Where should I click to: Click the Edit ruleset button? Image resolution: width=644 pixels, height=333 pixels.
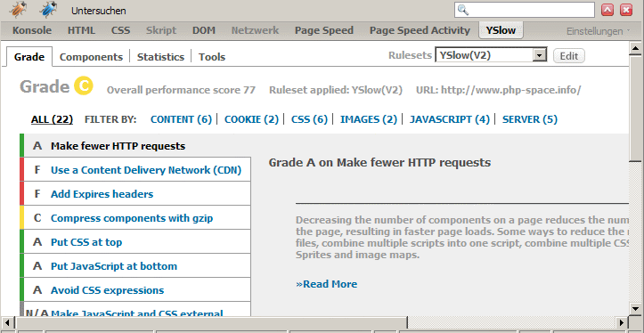point(569,56)
